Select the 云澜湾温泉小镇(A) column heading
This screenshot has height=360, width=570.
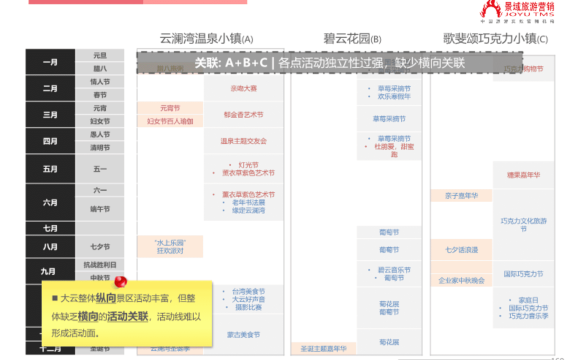tap(206, 39)
